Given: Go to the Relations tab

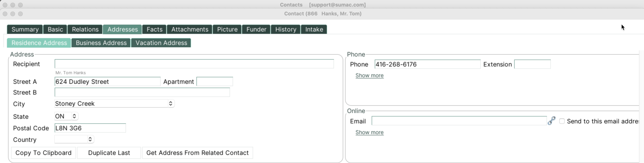Looking at the screenshot, I should pos(85,29).
